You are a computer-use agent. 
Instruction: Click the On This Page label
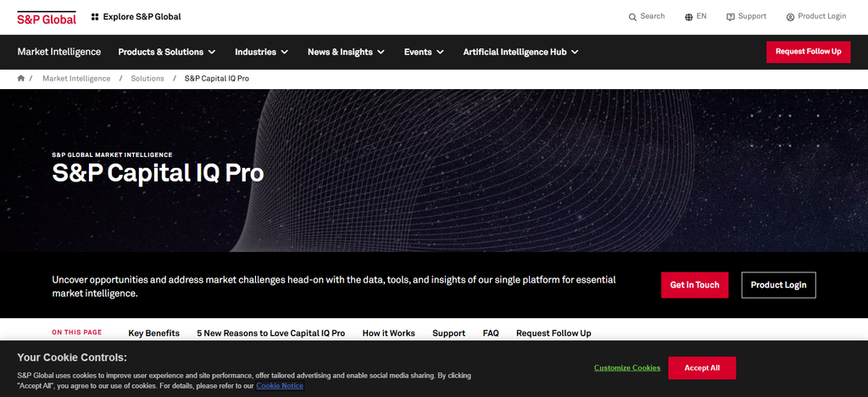[x=77, y=333]
